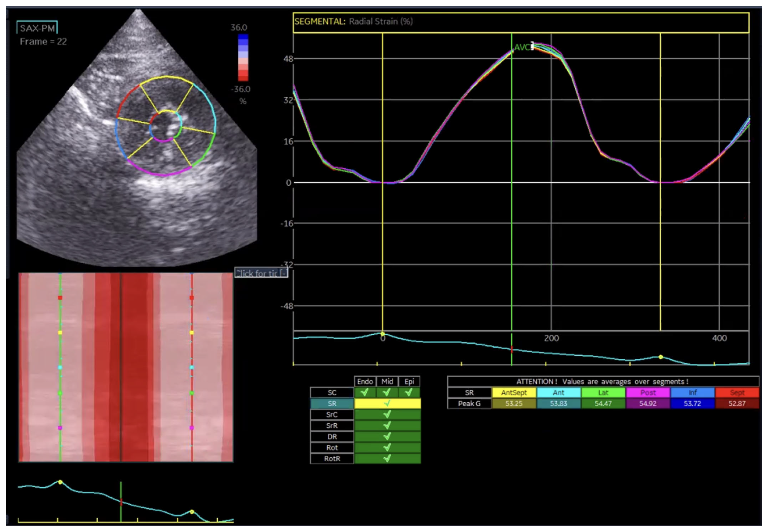
Task: Click the Endo column header
Action: click(x=365, y=381)
